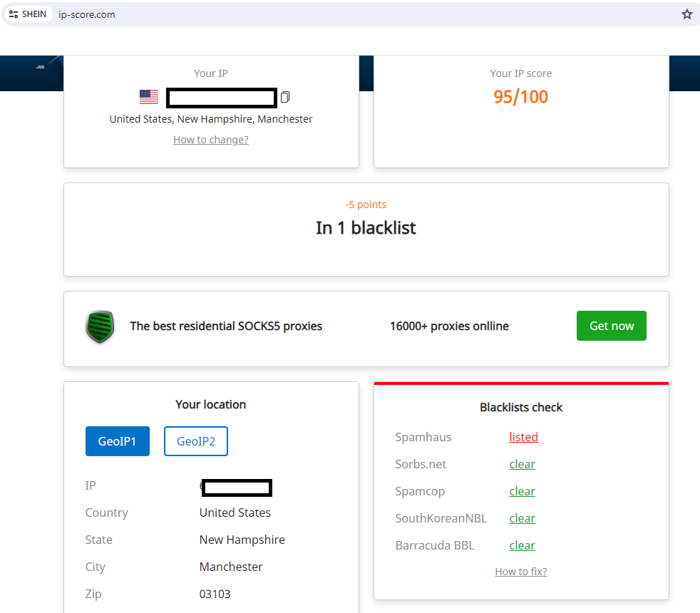
Task: Select the GeoIP1 tab
Action: point(118,441)
